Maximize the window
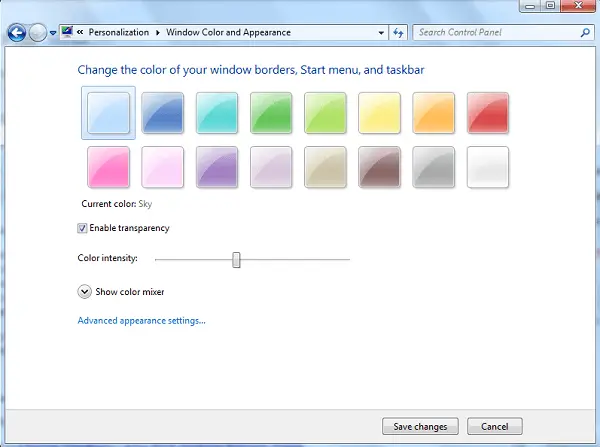Screen dimensions: 600x447 550,5
